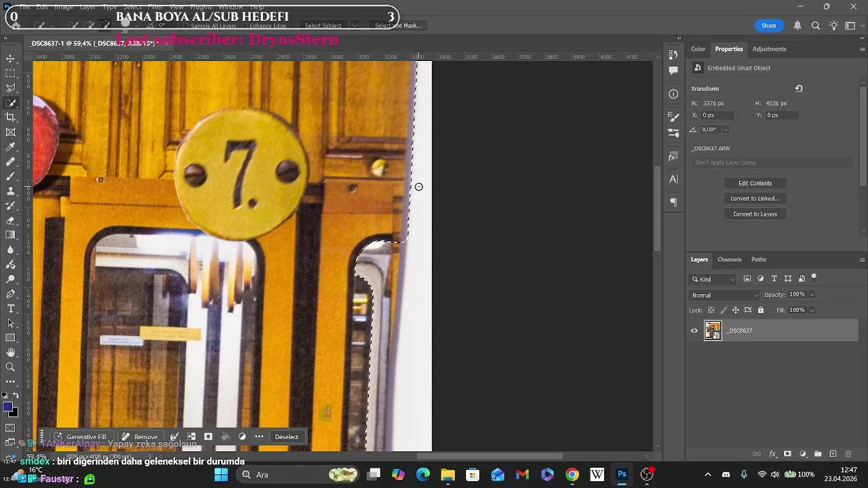Click Generative Fill in contextual bar
868x488 pixels.
[80, 437]
